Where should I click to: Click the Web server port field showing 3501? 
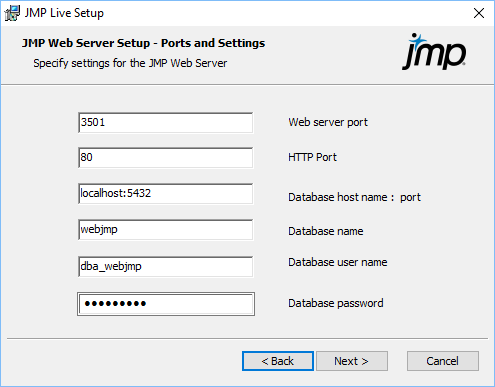tap(166, 123)
